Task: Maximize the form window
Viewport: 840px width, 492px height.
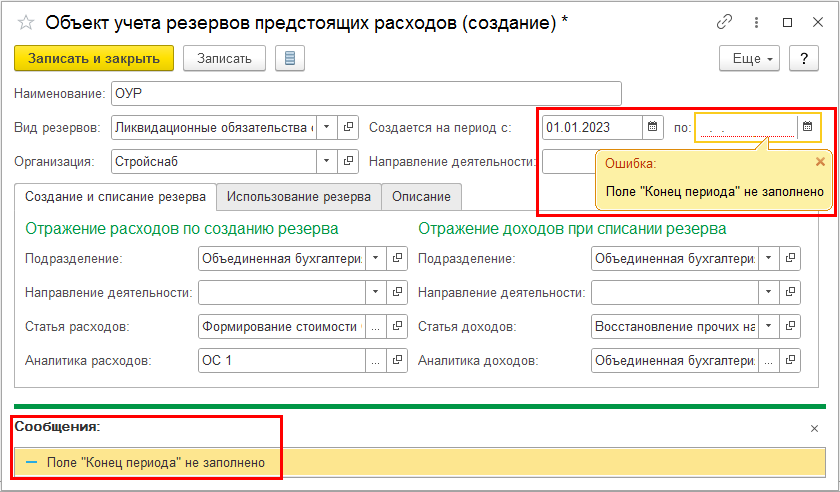Action: (787, 22)
